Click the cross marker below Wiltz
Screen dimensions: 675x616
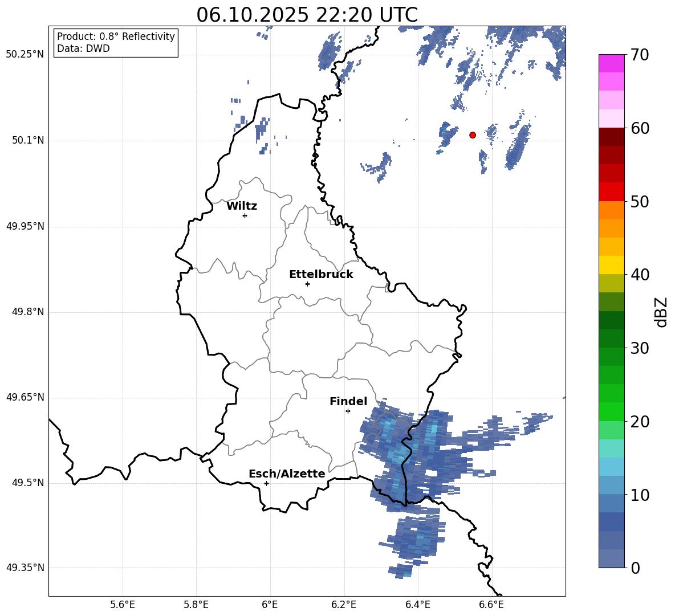(x=245, y=215)
